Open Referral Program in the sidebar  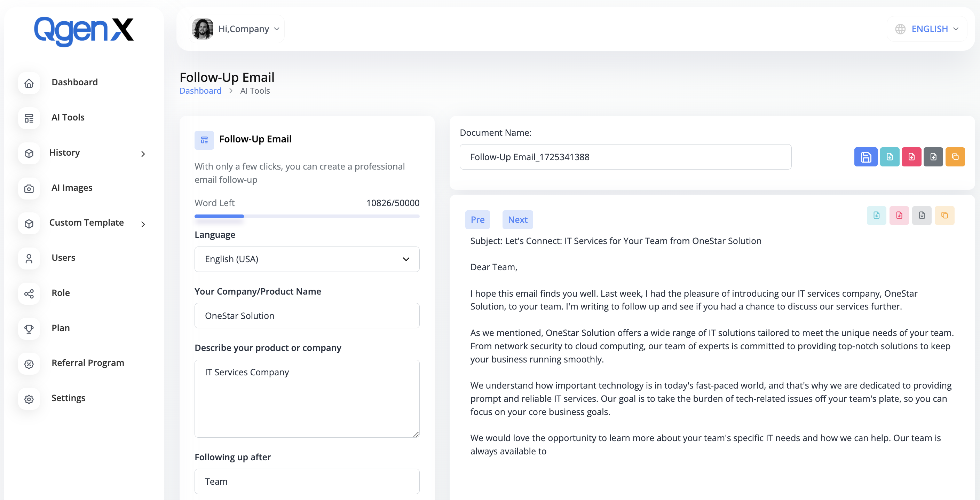click(88, 362)
